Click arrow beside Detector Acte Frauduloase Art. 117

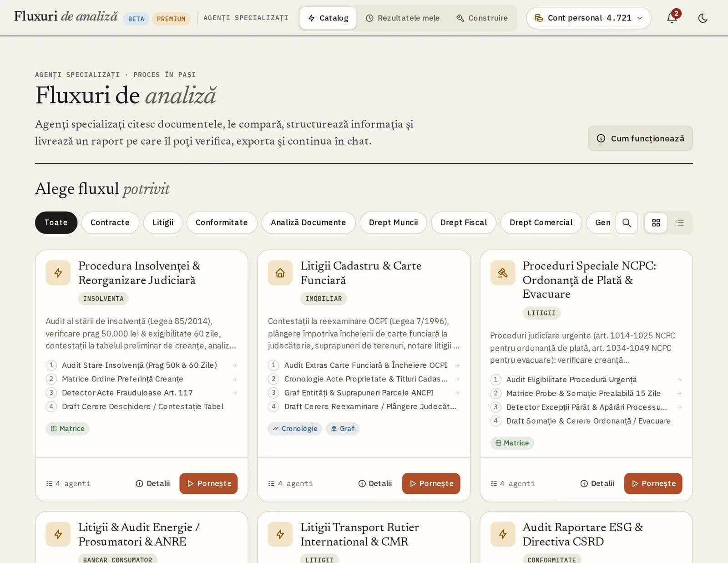click(235, 392)
